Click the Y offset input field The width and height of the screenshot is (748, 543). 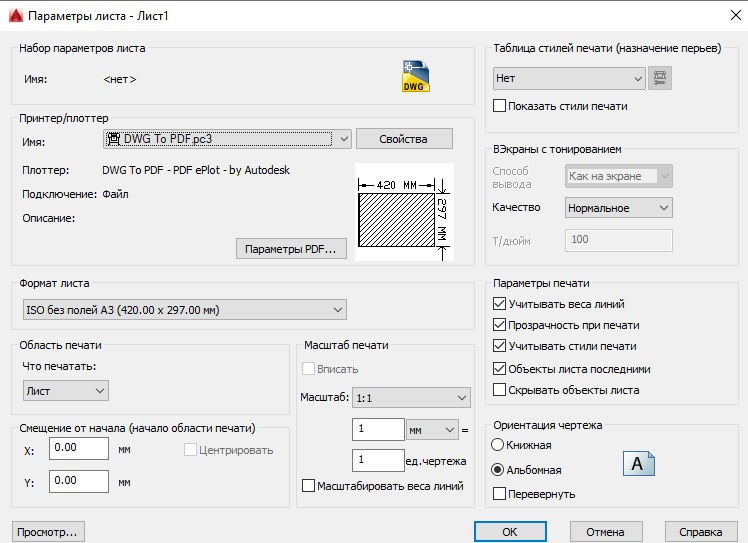(79, 481)
